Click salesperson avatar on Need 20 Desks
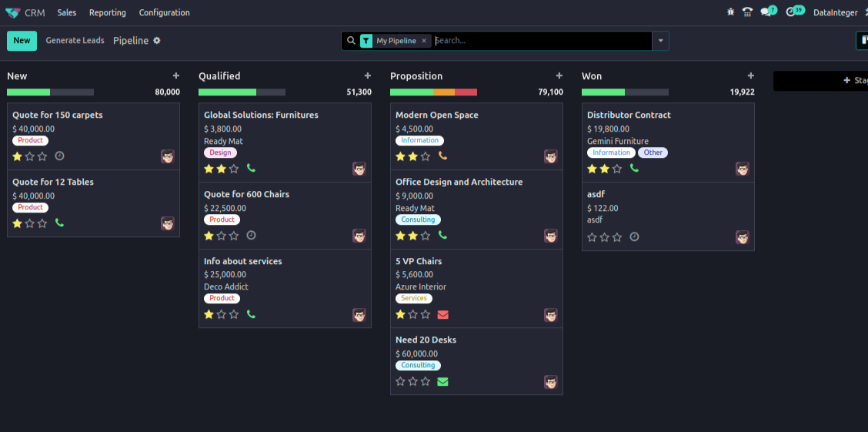The height and width of the screenshot is (432, 868). [551, 382]
